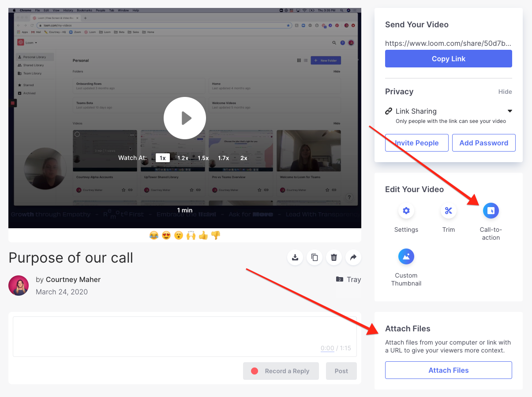Hide the Privacy section
The height and width of the screenshot is (397, 532).
tap(505, 92)
